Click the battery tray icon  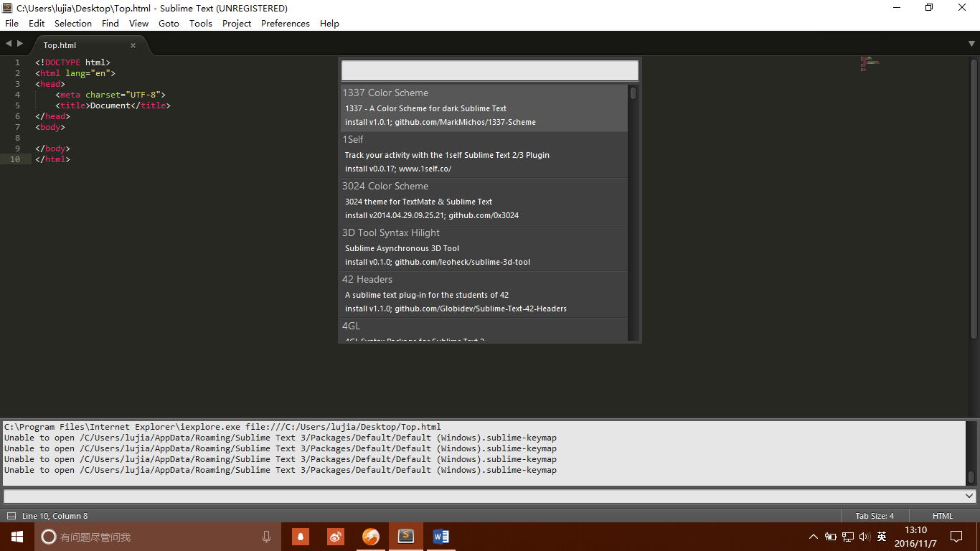(830, 537)
